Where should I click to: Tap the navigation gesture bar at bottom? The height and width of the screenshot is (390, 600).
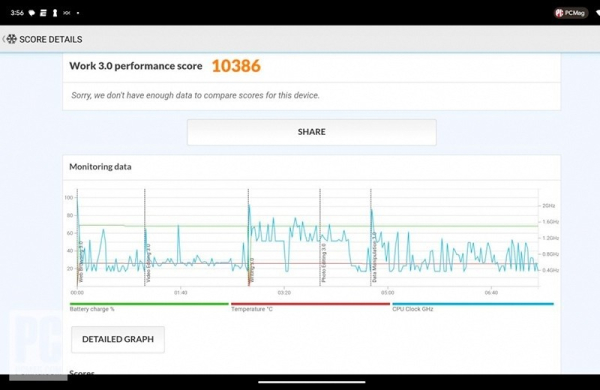(x=311, y=382)
